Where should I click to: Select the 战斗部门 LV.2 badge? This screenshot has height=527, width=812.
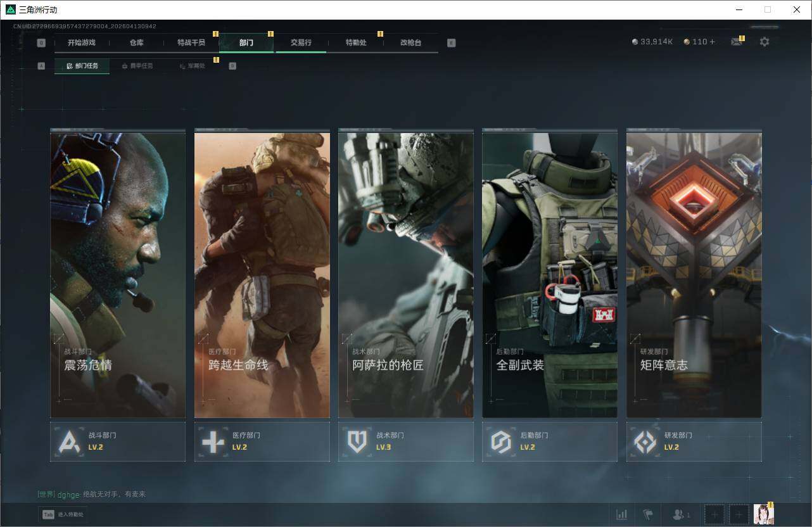coord(118,441)
